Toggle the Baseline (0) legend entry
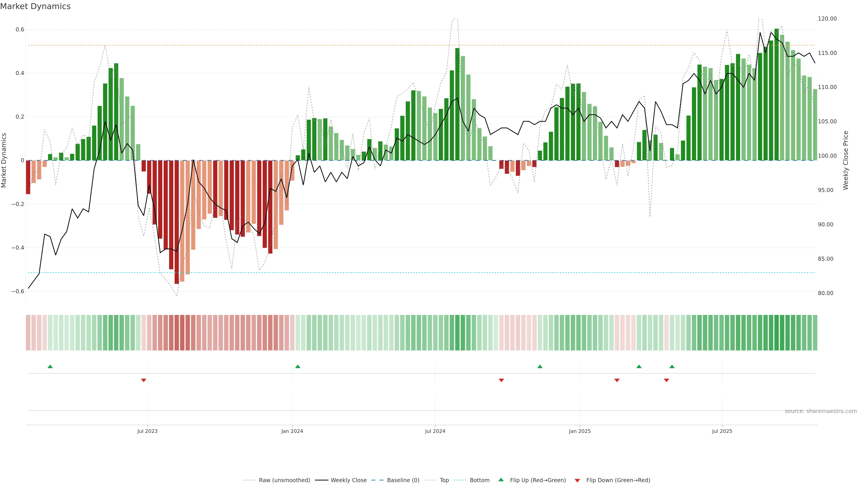 coord(403,480)
